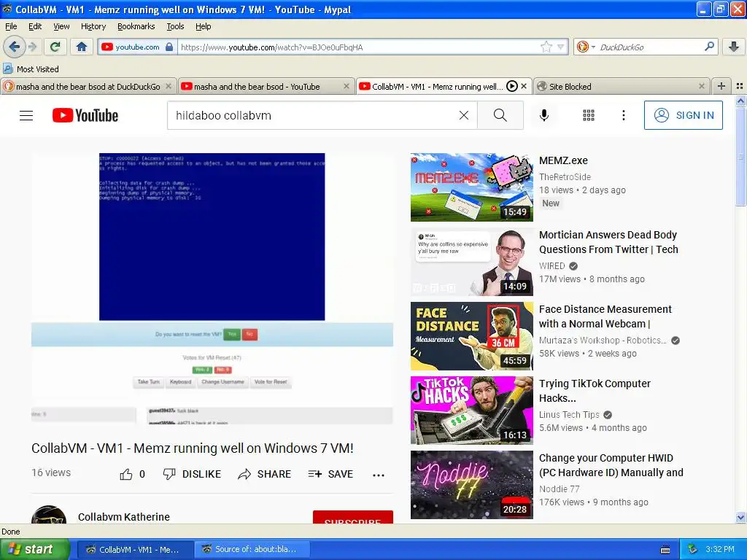Reload the page with the green refresh icon
The width and height of the screenshot is (747, 560).
[55, 47]
